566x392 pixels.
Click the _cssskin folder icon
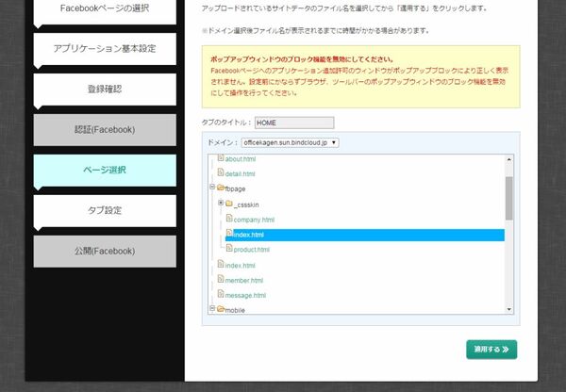229,204
